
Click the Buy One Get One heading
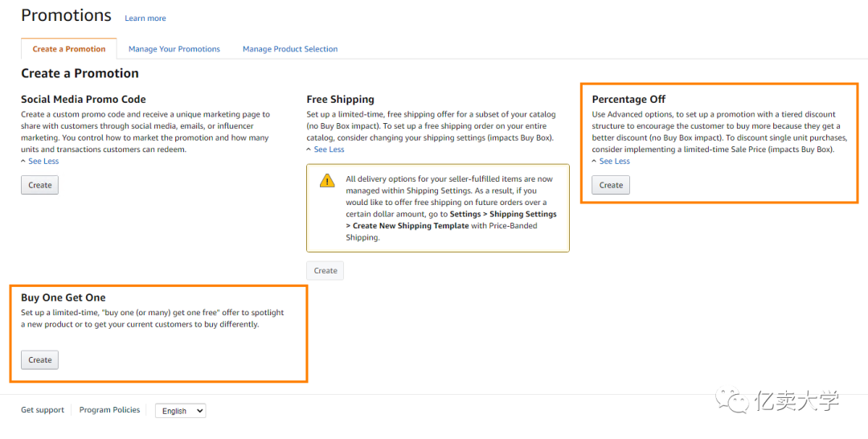click(63, 297)
